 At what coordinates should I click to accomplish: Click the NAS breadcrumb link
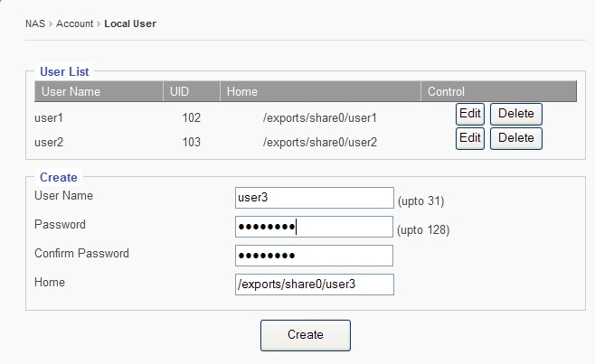pyautogui.click(x=34, y=23)
